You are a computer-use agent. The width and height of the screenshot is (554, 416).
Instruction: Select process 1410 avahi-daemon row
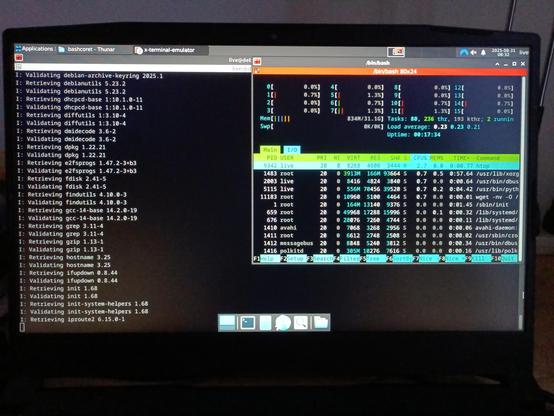[386, 228]
